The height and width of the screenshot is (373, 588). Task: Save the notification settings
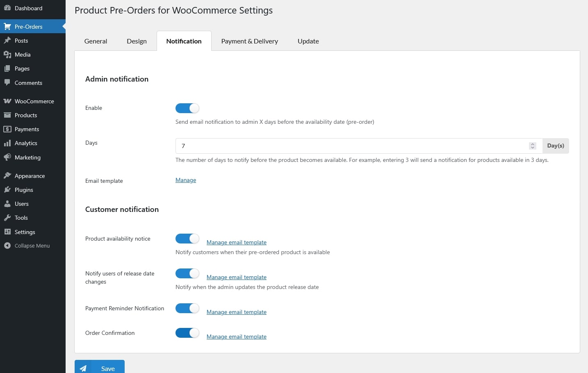(100, 368)
